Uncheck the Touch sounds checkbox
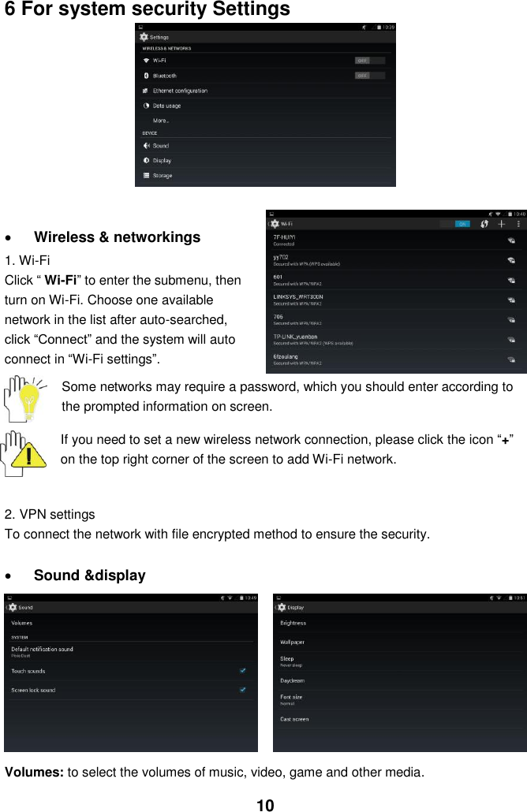527x812 pixels. pos(242,671)
